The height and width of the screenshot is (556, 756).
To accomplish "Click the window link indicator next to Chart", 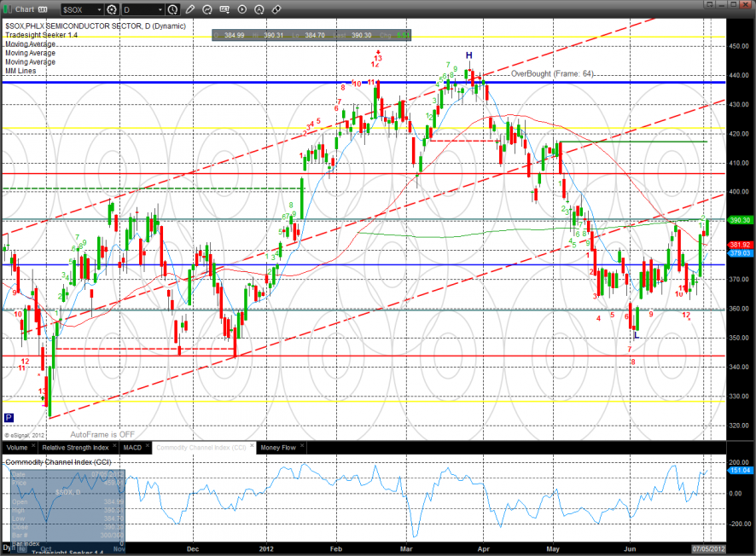I will [8, 9].
